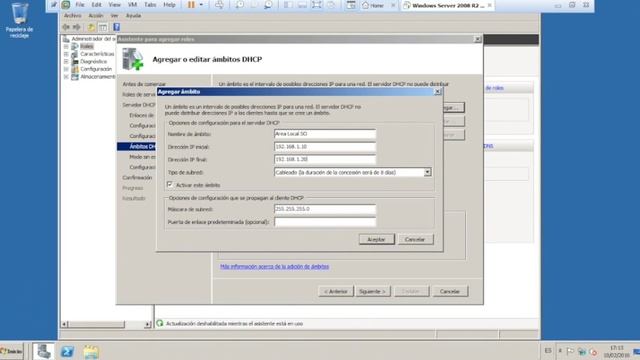Select Confirmación step in wizard sidebar
The image size is (640, 360).
point(137,178)
